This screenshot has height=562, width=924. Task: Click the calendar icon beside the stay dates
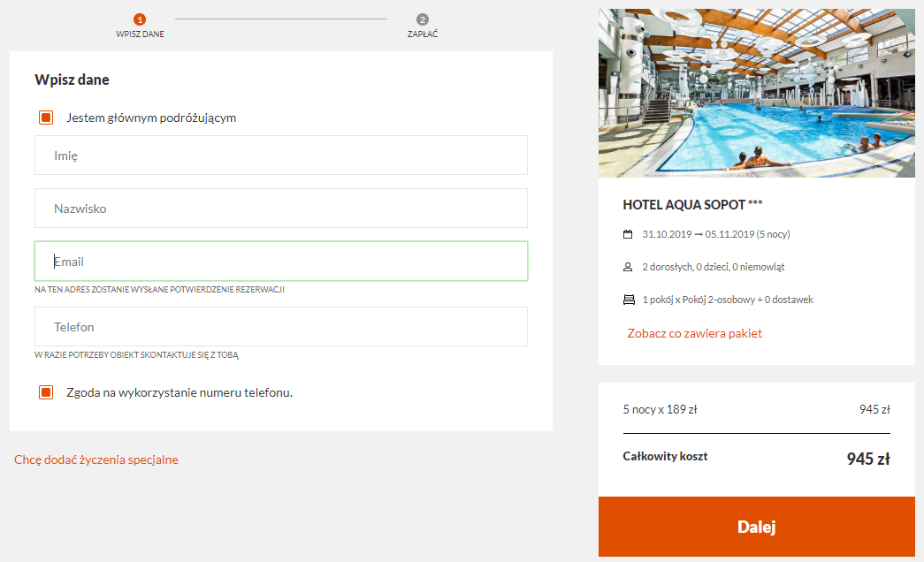(628, 234)
